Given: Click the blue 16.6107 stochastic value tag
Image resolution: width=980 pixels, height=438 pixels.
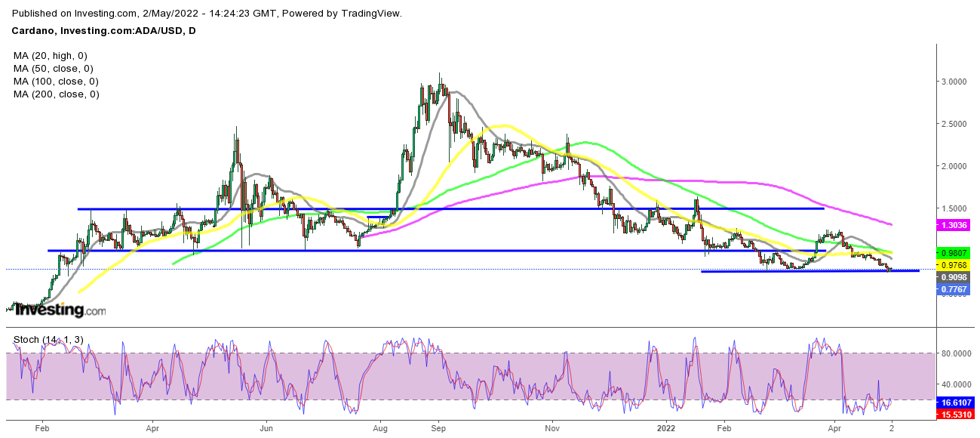Looking at the screenshot, I should click(x=954, y=404).
